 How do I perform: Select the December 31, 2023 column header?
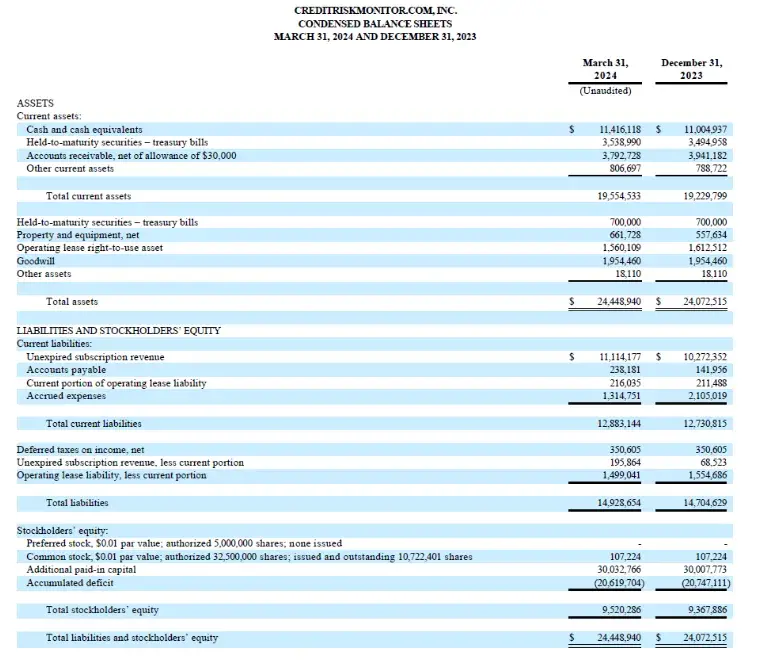pyautogui.click(x=691, y=69)
